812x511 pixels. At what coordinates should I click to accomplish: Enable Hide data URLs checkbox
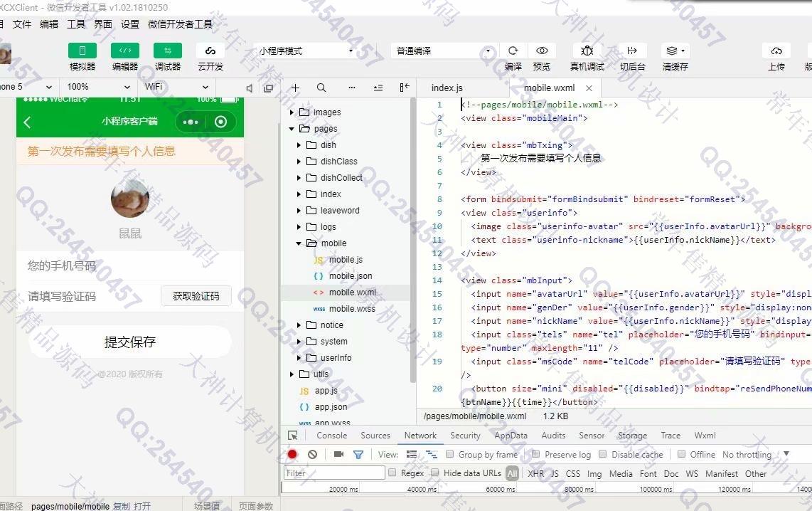pyautogui.click(x=435, y=473)
